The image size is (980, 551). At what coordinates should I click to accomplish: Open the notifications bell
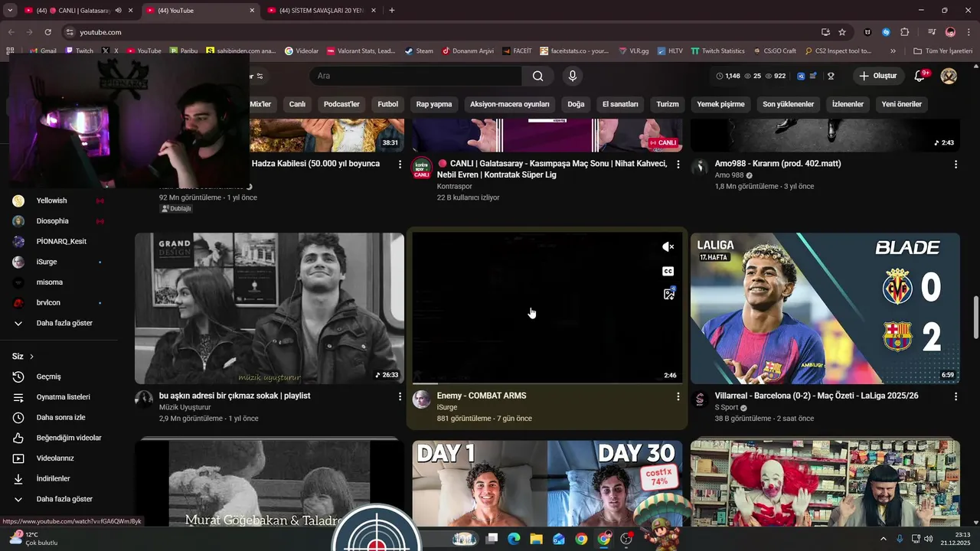[921, 76]
